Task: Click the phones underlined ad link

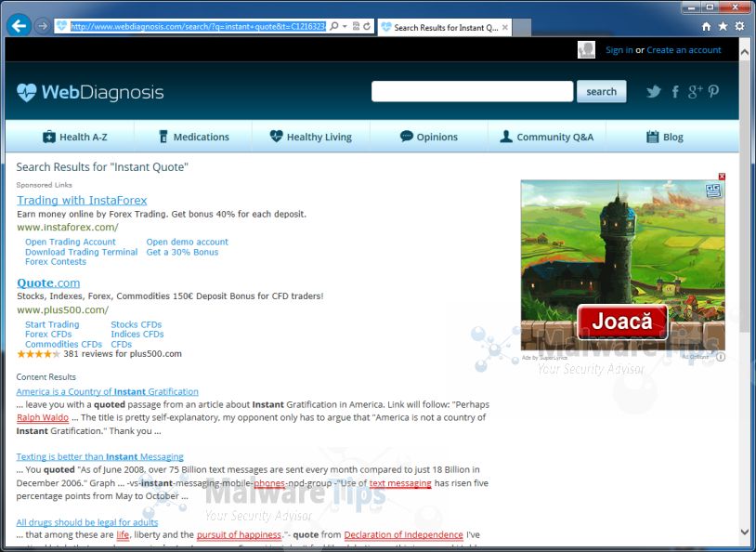Action: click(x=269, y=483)
